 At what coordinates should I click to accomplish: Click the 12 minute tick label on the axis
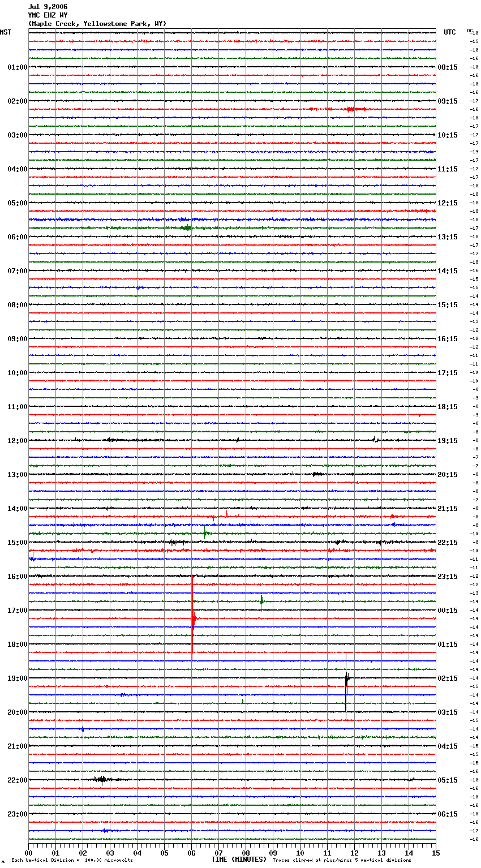pyautogui.click(x=354, y=853)
